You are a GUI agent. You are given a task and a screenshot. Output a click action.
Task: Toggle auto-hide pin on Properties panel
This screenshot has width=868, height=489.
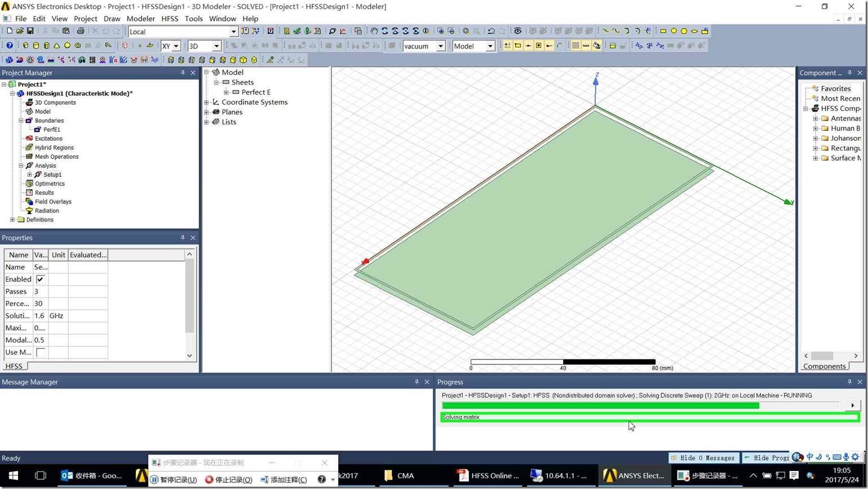(183, 238)
